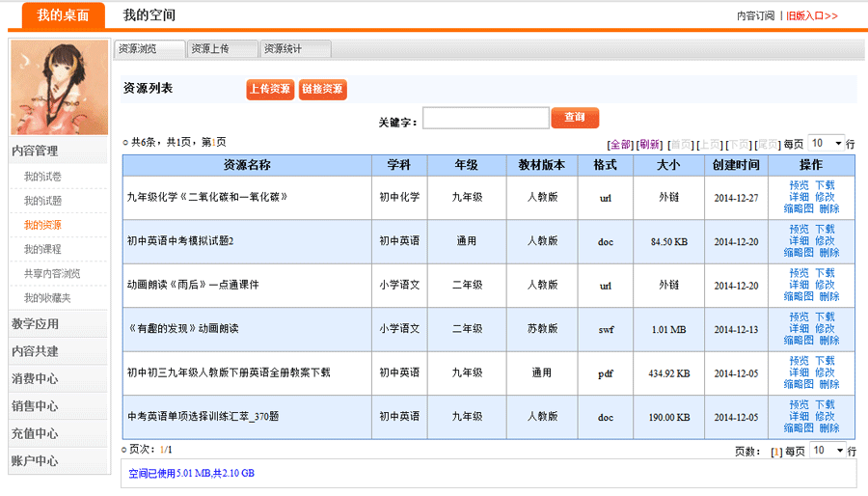The width and height of the screenshot is (868, 496).
Task: Open 我的收藏夹 in the sidebar
Action: 47,298
